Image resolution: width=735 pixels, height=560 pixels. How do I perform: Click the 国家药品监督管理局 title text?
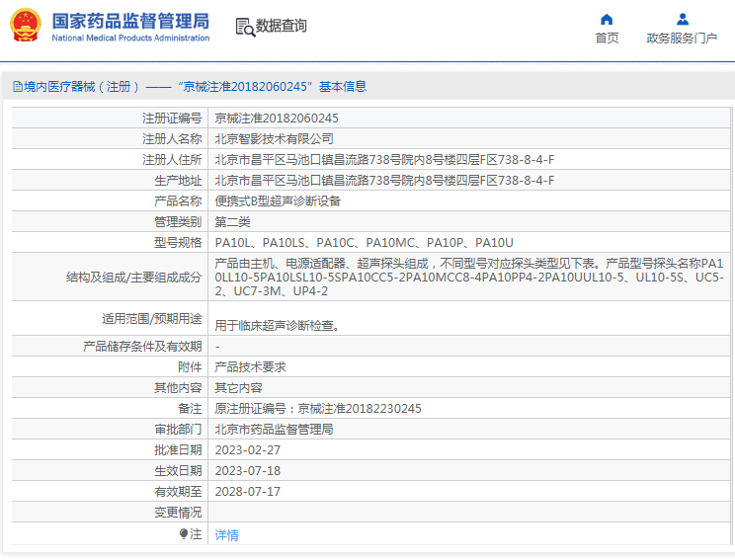tap(129, 20)
